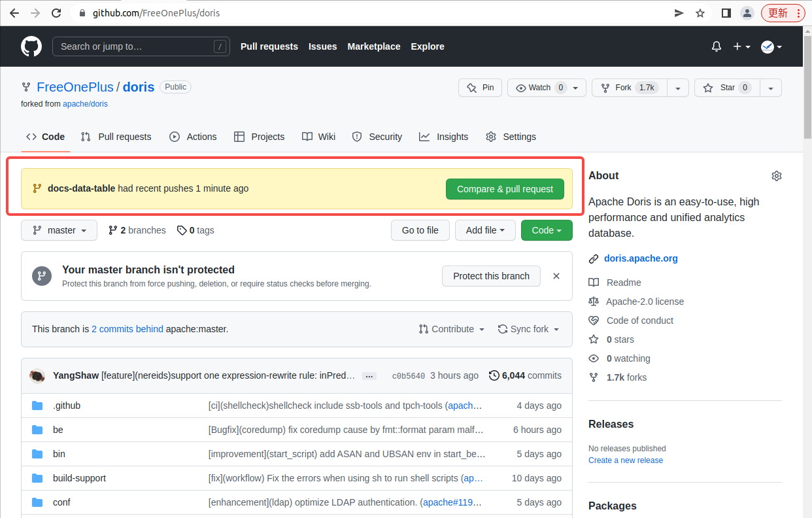
Task: Switch to the Wiki tab
Action: (318, 137)
